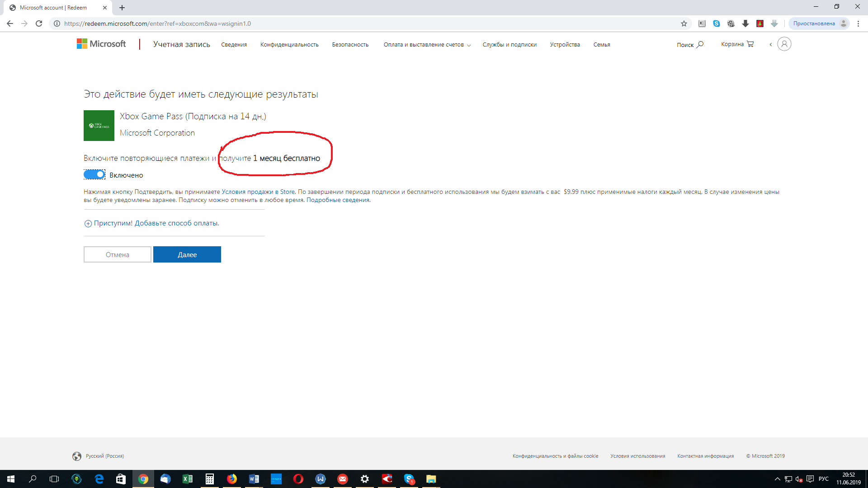This screenshot has height=488, width=868.
Task: Click the red video downloader extension icon
Action: click(x=760, y=23)
